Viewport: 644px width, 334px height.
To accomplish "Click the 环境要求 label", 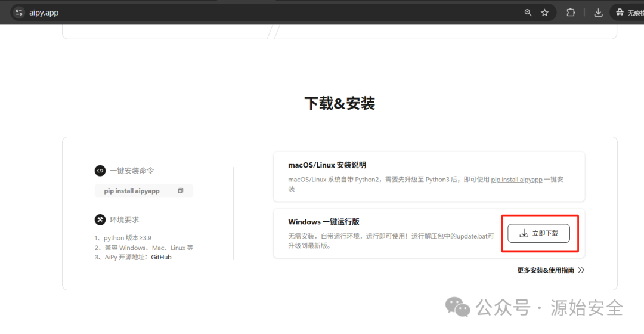I will [x=124, y=220].
